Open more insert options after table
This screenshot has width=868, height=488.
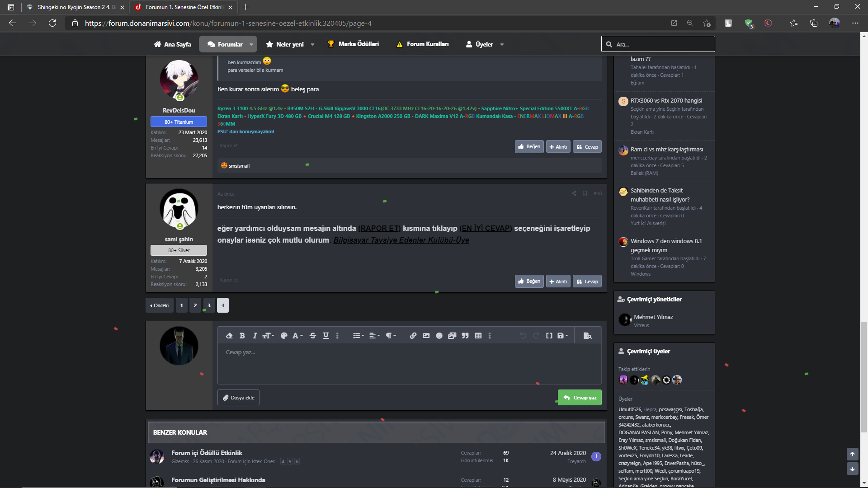click(490, 336)
